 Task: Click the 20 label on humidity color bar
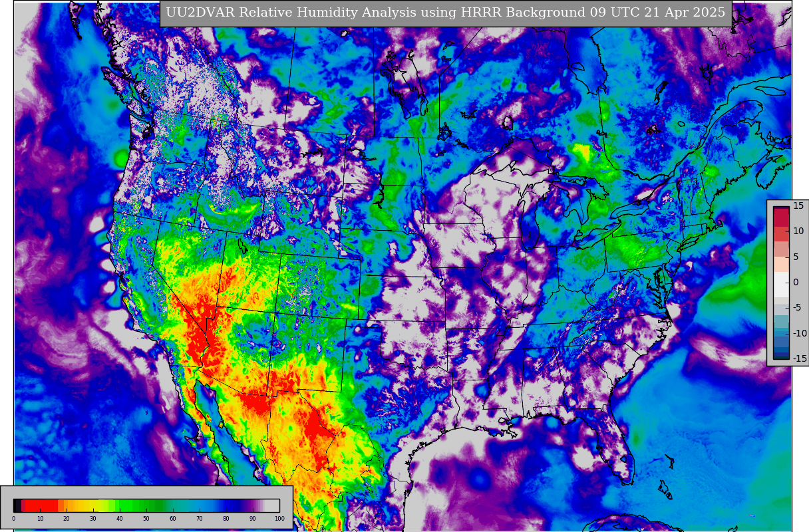67,519
